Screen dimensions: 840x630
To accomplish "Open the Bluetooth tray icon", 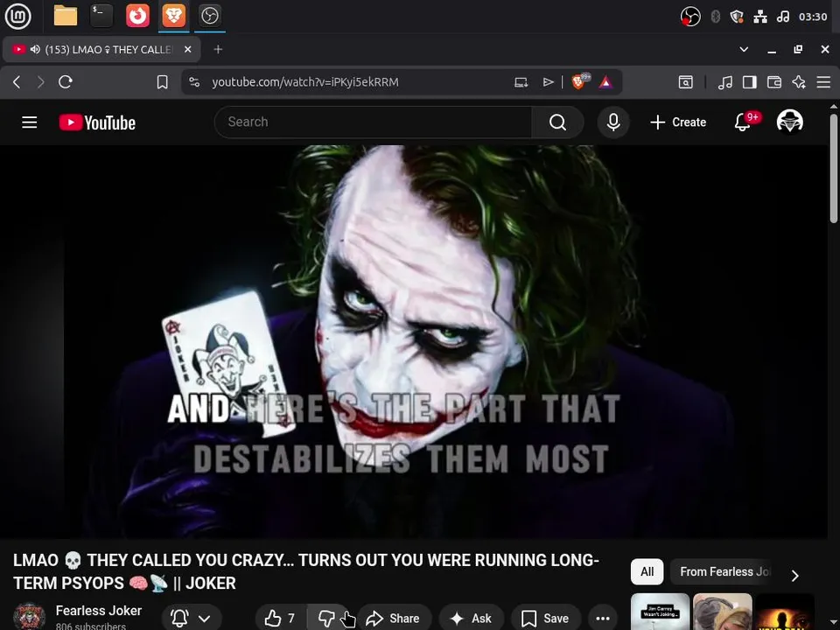I will click(715, 17).
